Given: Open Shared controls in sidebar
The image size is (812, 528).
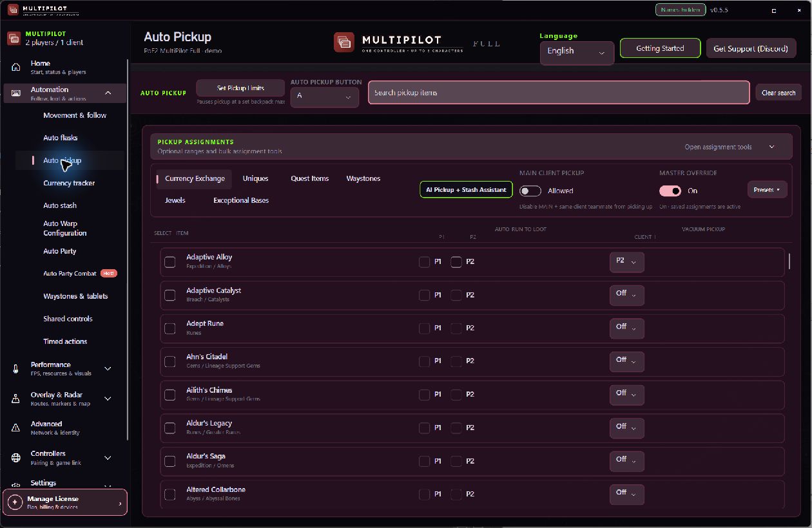Looking at the screenshot, I should tap(68, 319).
